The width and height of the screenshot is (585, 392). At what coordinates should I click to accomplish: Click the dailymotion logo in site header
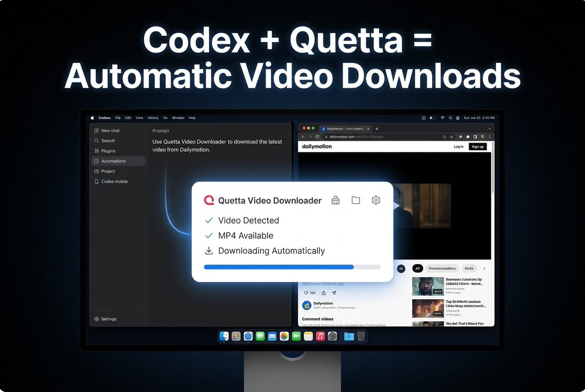tap(317, 147)
